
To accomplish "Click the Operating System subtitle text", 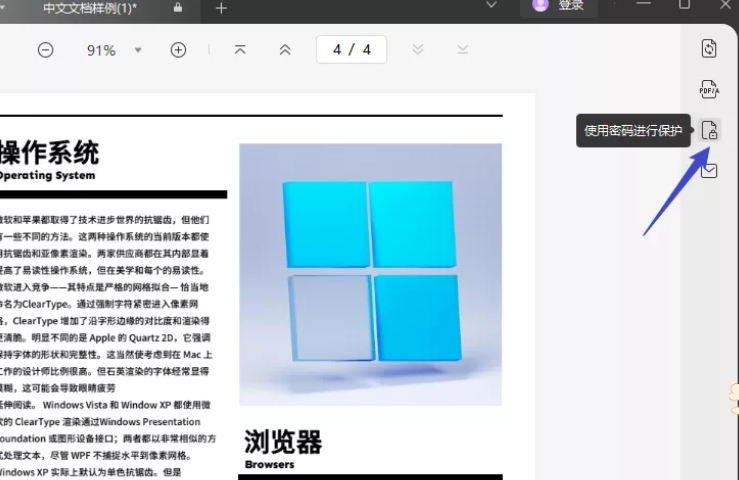I will [x=47, y=175].
